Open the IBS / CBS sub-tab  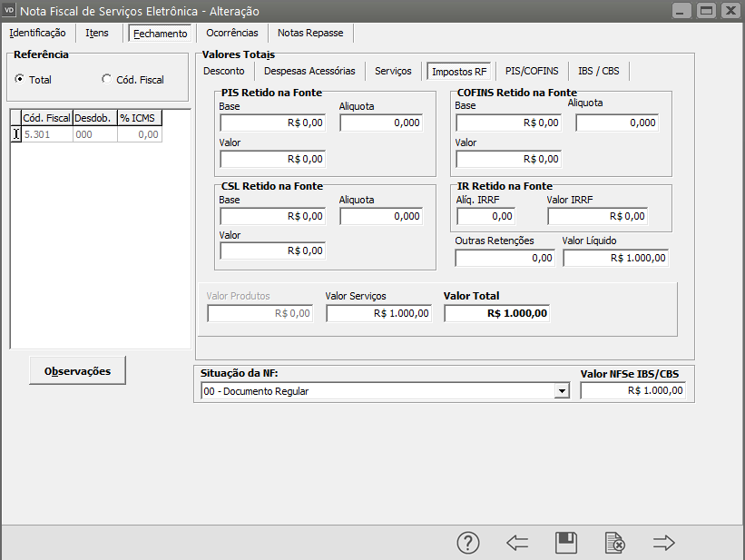click(598, 71)
